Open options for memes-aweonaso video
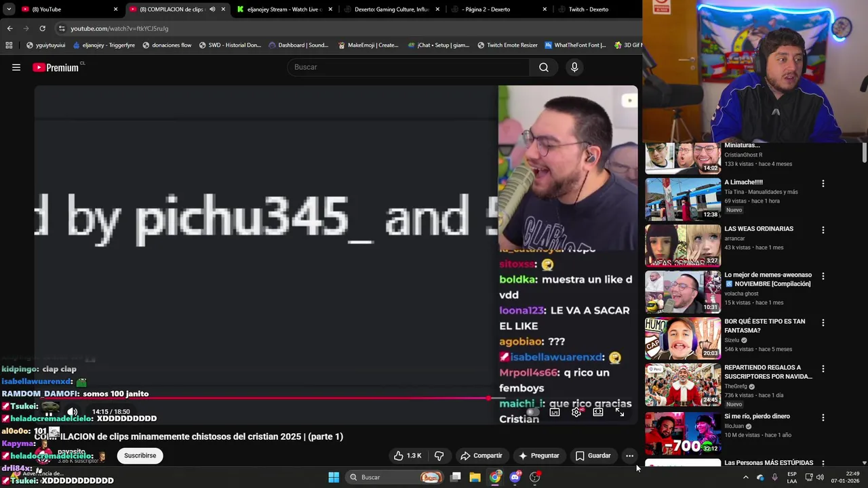Viewport: 868px width, 488px height. tap(823, 277)
